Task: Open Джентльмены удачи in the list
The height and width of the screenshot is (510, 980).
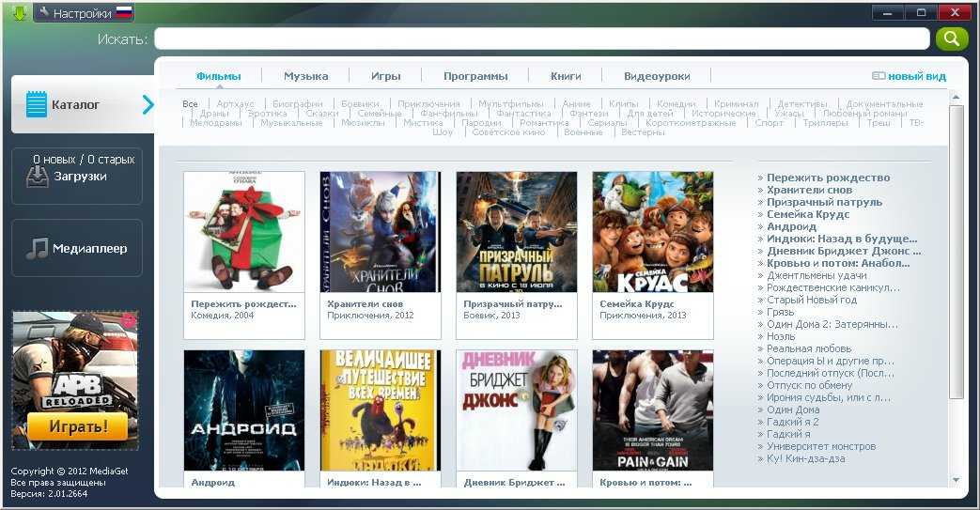Action: [817, 275]
